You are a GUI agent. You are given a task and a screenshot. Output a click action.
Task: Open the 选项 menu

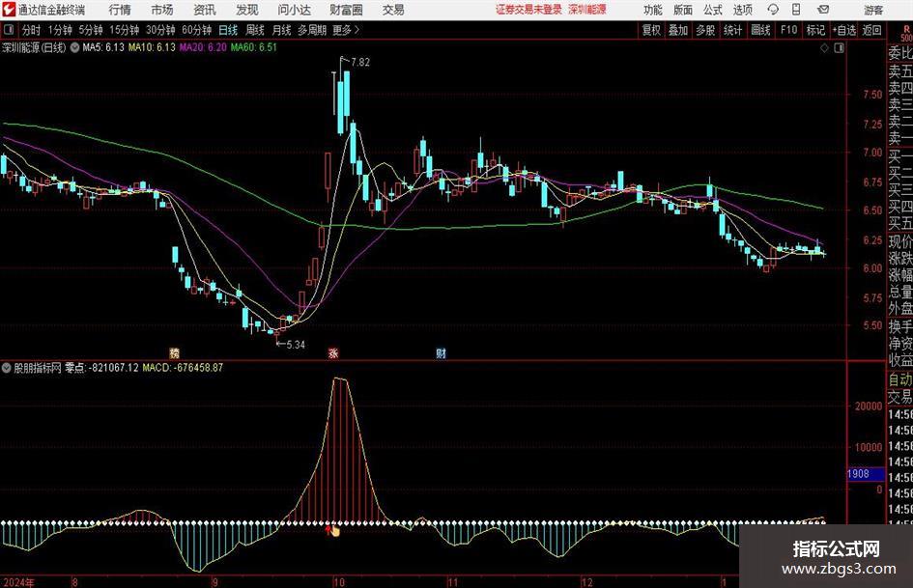[742, 10]
